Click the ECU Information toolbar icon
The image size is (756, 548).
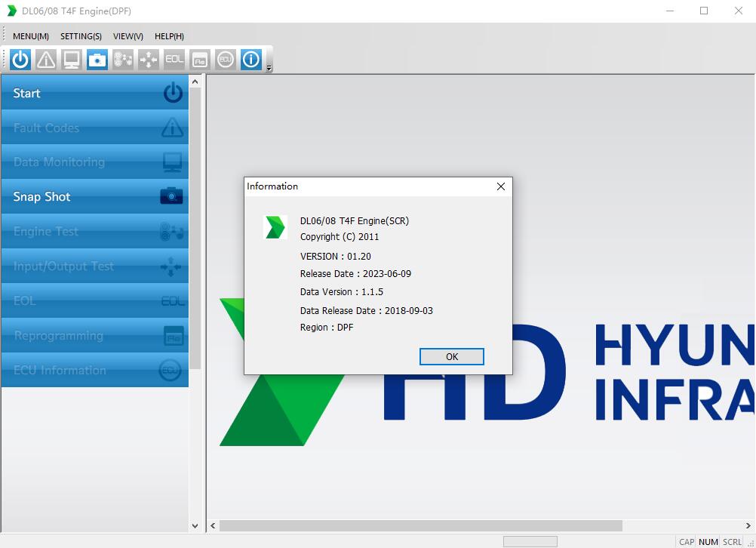[x=225, y=60]
